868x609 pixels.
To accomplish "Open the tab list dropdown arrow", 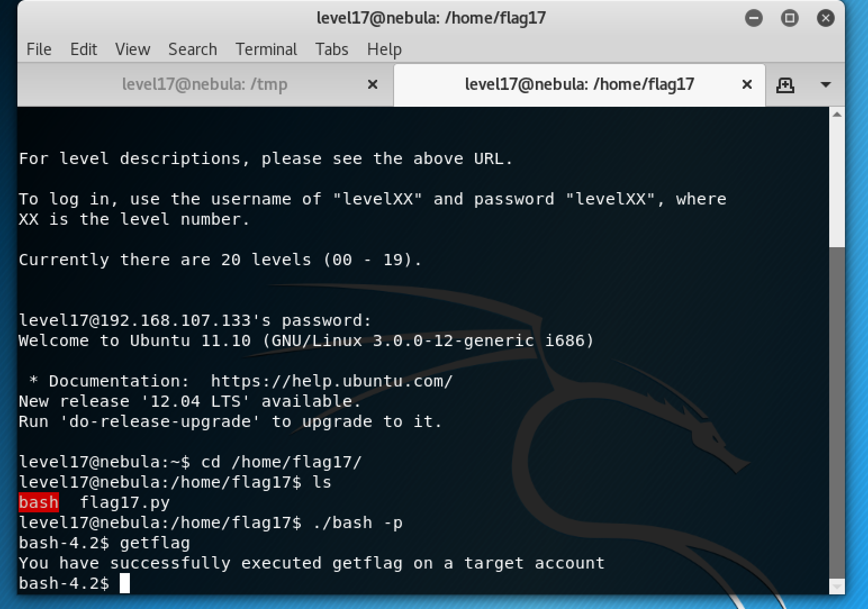I will (x=825, y=85).
